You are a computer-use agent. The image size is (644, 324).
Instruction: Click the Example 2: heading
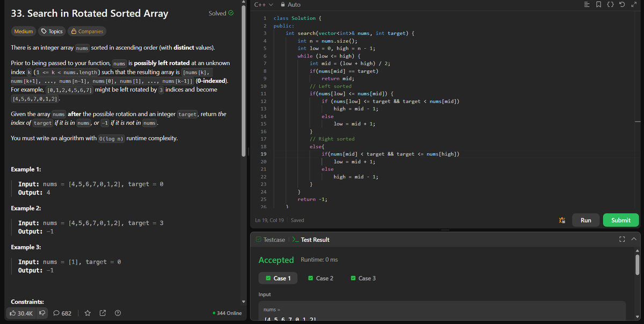click(x=26, y=208)
